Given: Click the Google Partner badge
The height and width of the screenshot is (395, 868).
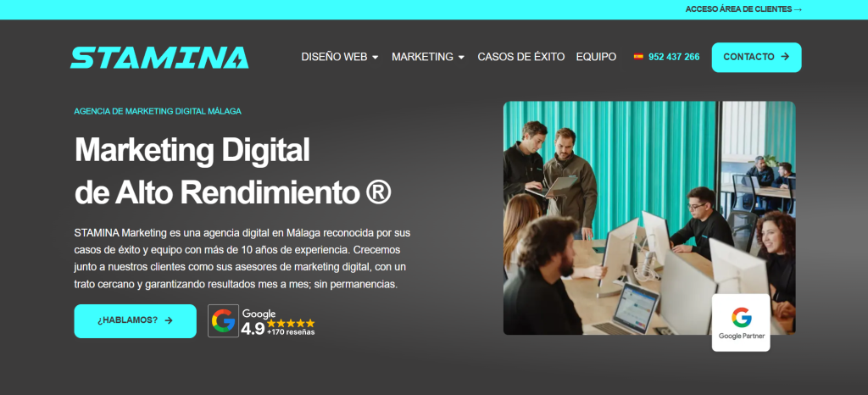Looking at the screenshot, I should 741,323.
